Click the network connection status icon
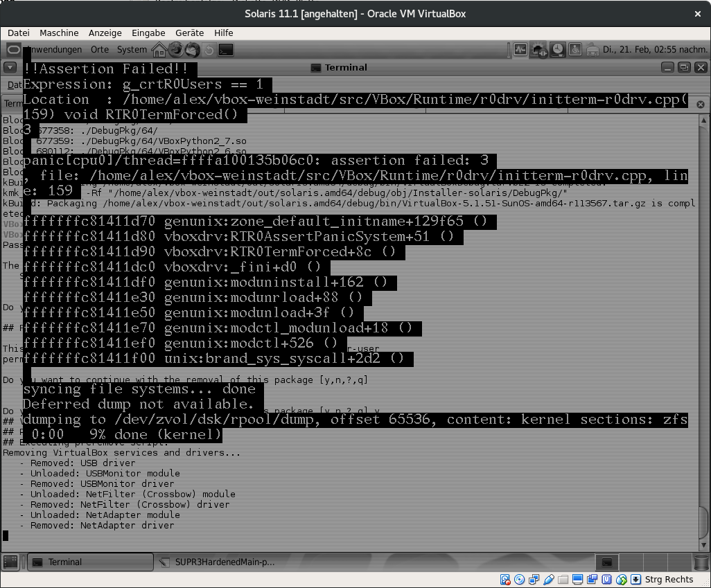711x588 pixels. pos(592,49)
